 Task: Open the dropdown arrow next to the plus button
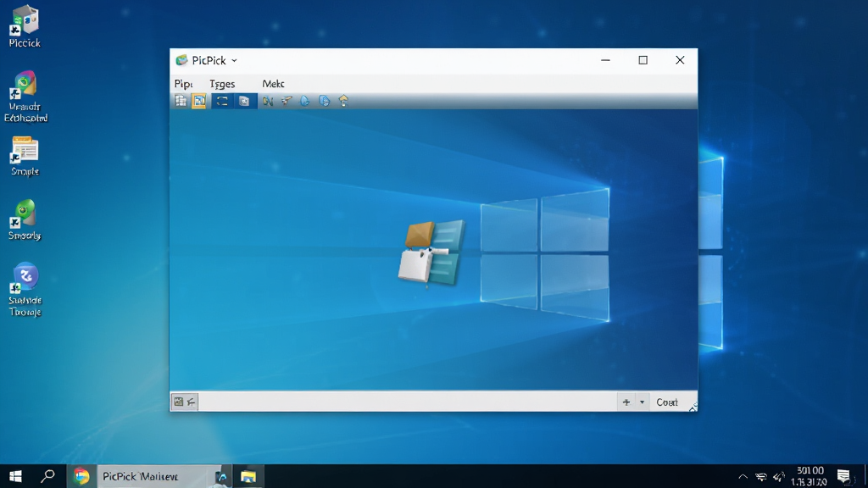pos(643,402)
